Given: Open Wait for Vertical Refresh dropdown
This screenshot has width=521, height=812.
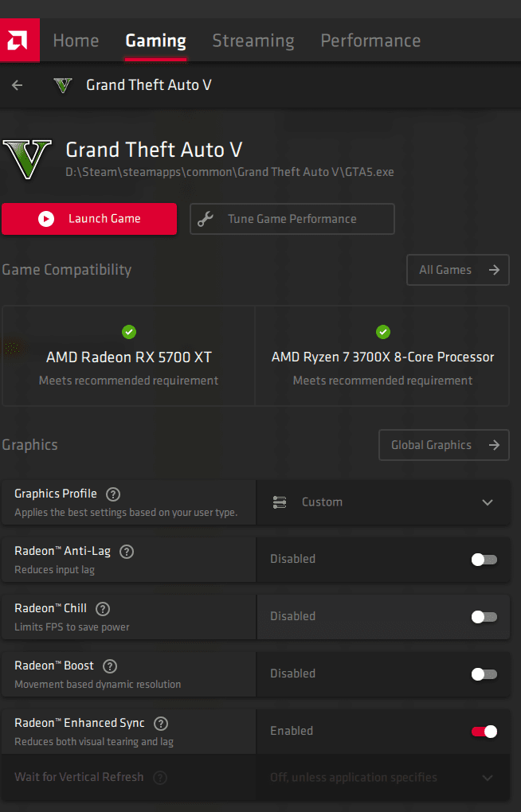Looking at the screenshot, I should pos(383,777).
